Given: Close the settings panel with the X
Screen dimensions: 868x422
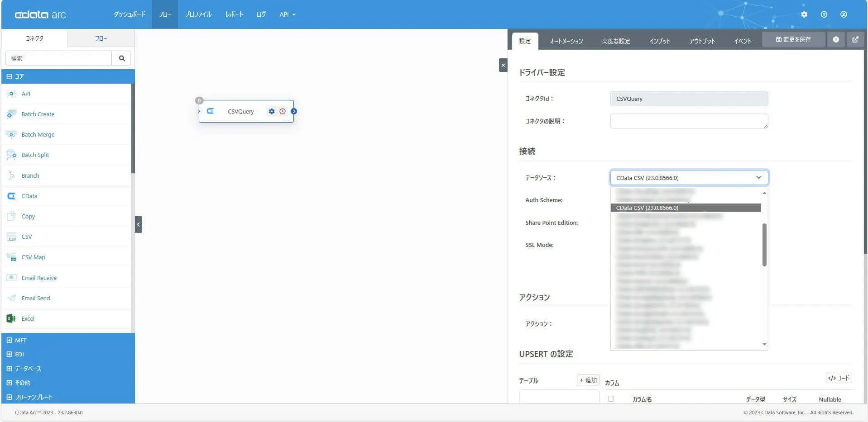Looking at the screenshot, I should 503,65.
